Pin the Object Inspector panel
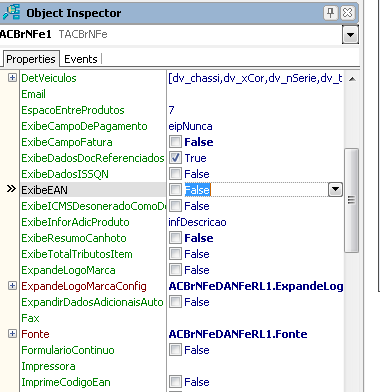Image resolution: width=380 pixels, height=392 pixels. point(330,13)
